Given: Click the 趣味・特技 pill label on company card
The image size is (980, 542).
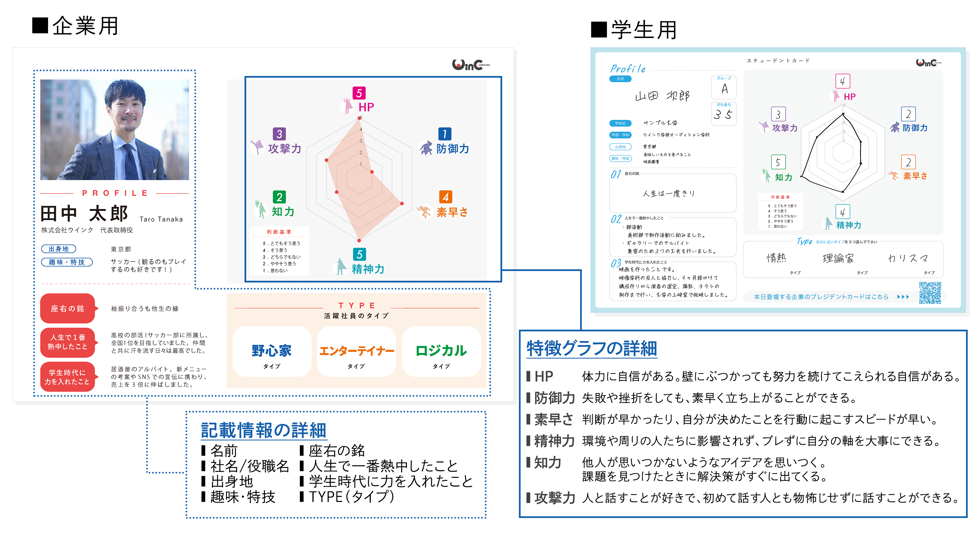Looking at the screenshot, I should tap(67, 262).
